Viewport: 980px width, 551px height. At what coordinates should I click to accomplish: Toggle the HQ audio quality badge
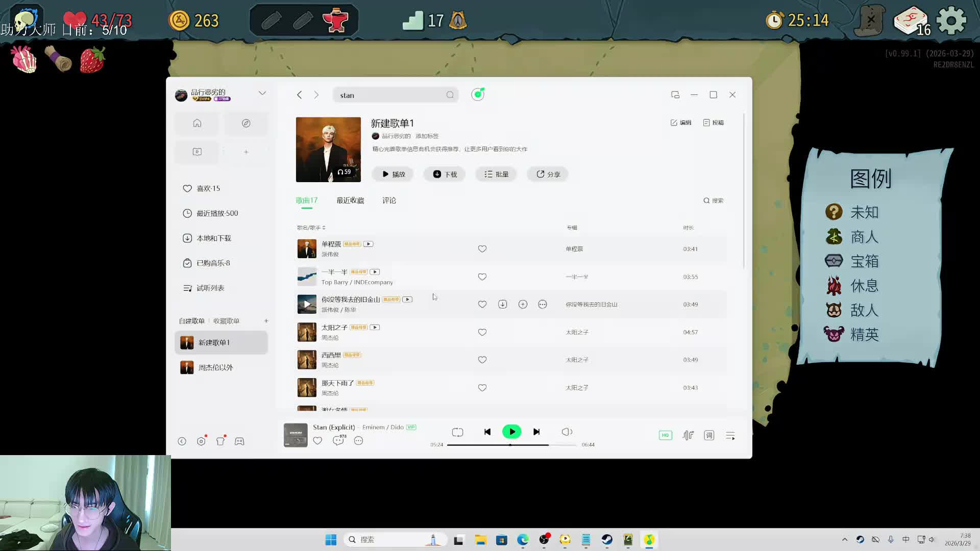tap(665, 435)
